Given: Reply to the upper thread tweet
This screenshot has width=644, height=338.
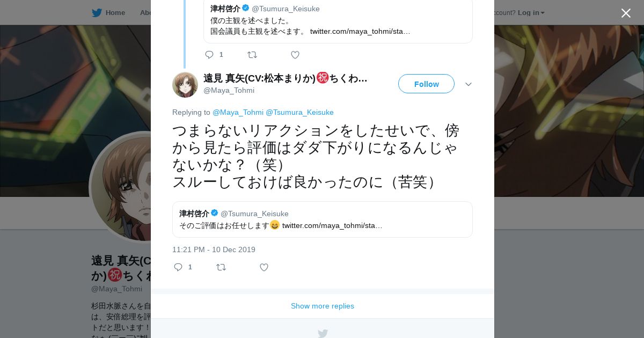Looking at the screenshot, I should (x=209, y=55).
